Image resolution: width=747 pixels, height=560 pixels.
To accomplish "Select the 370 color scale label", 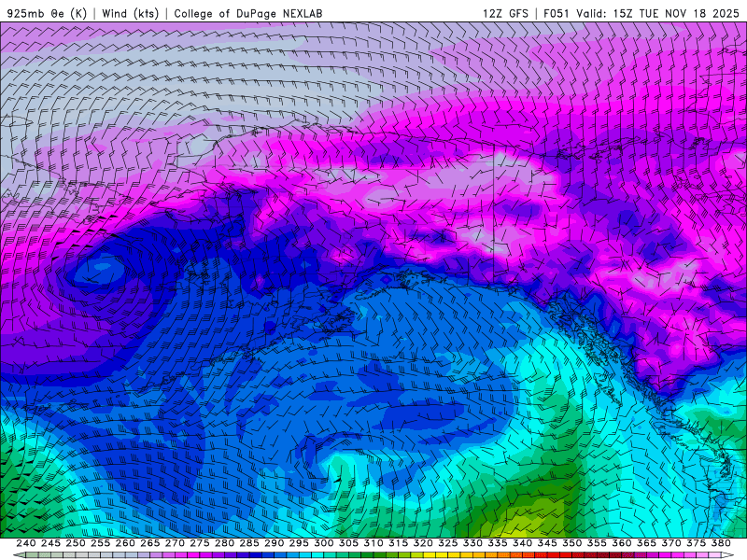I will click(670, 543).
